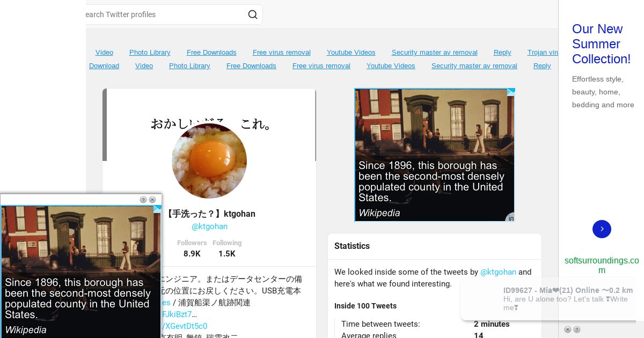The height and width of the screenshot is (338, 644).
Task: Close the bottom-left popup ad
Action: (x=152, y=200)
